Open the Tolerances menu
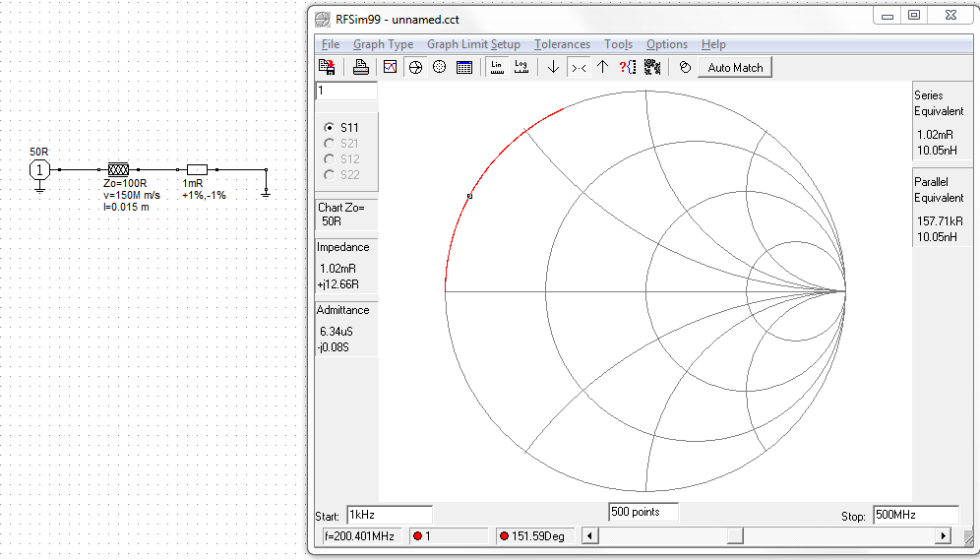Viewport: 980px width, 560px height. coord(562,44)
